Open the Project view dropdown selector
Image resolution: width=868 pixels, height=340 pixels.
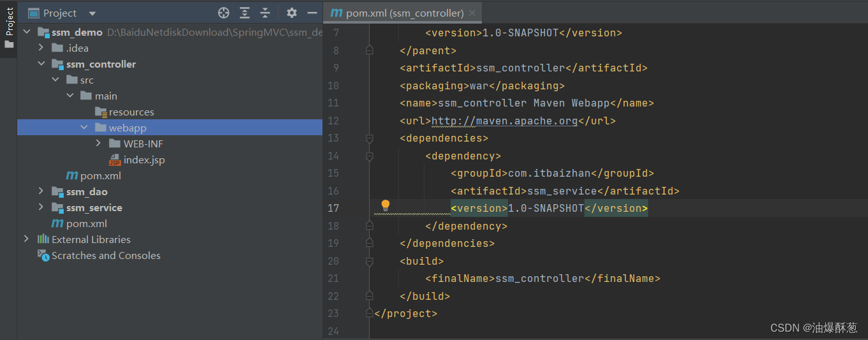click(x=92, y=13)
